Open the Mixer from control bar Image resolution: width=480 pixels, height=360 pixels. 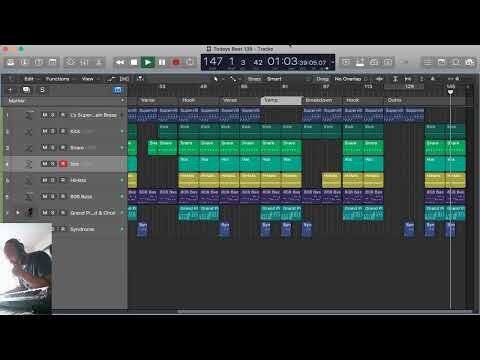84,62
